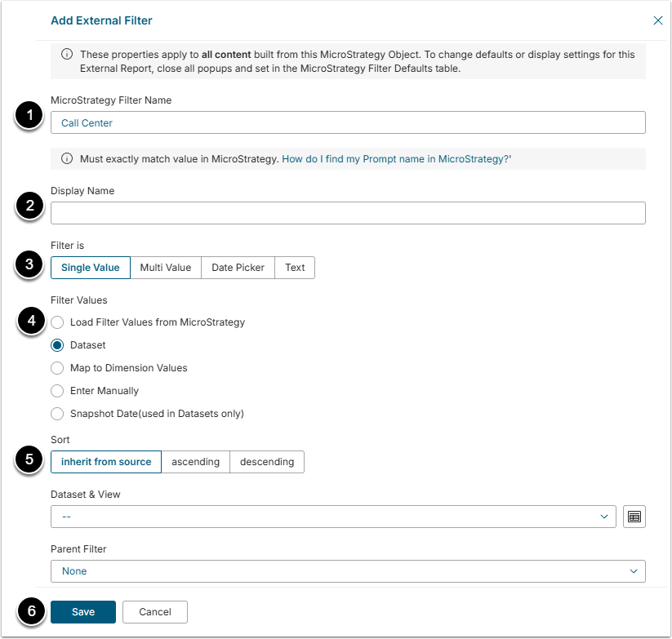Select the Dataset radio button

coord(57,345)
